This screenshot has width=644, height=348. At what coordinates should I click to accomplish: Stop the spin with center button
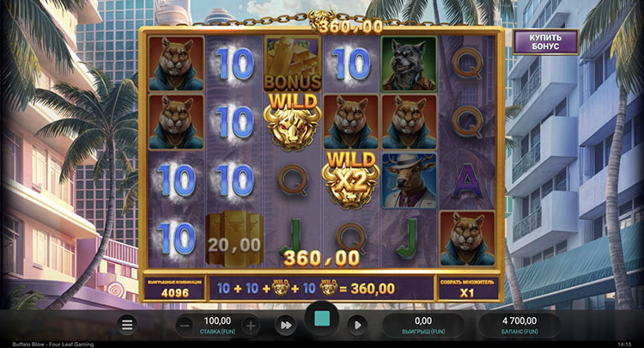point(322,319)
